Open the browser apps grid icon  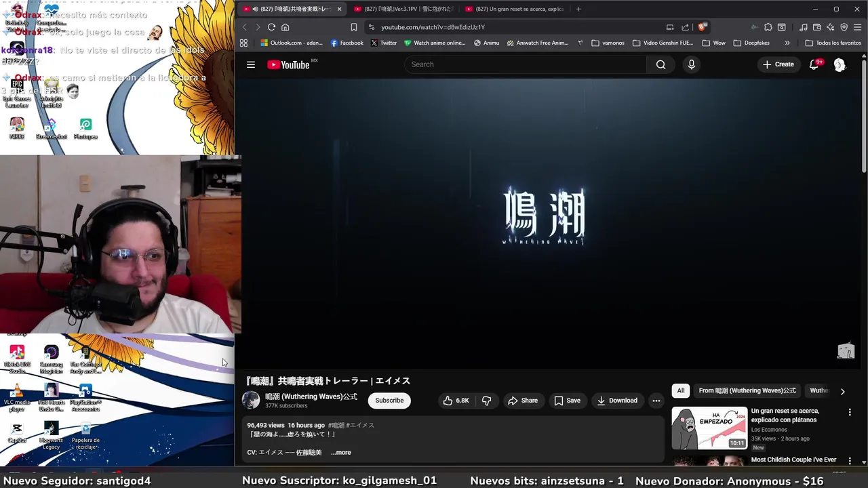click(243, 43)
